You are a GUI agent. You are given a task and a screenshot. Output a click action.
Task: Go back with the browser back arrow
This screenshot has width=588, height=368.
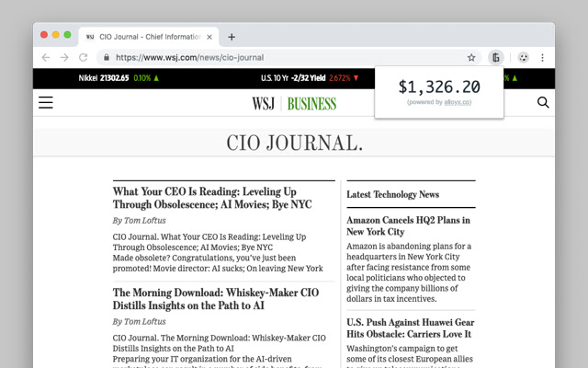coord(46,57)
